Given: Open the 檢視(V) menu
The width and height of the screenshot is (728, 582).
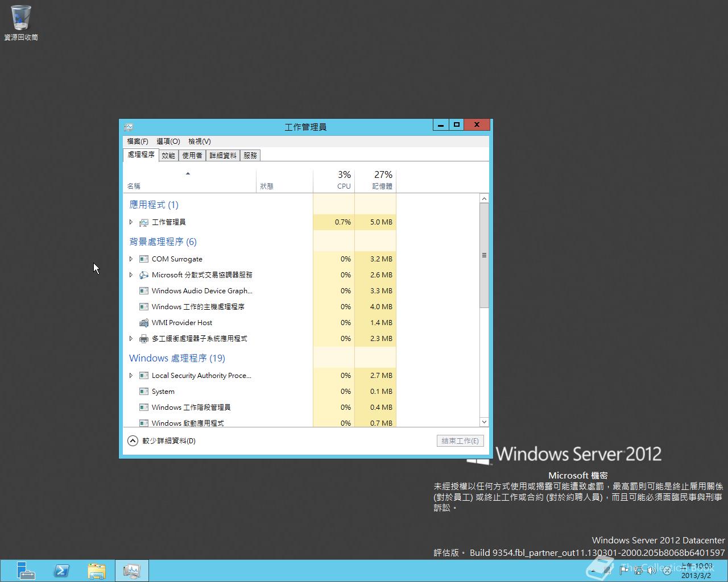Looking at the screenshot, I should pyautogui.click(x=200, y=142).
